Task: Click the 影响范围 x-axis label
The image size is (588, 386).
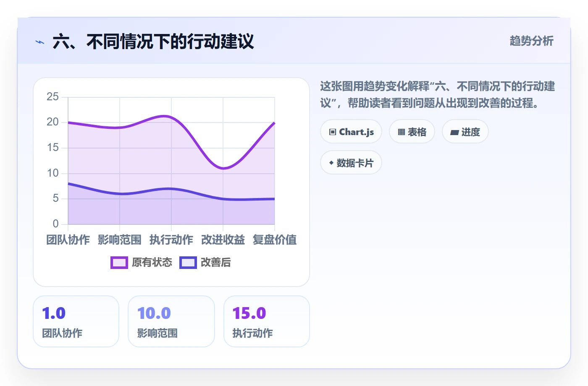Action: click(120, 240)
